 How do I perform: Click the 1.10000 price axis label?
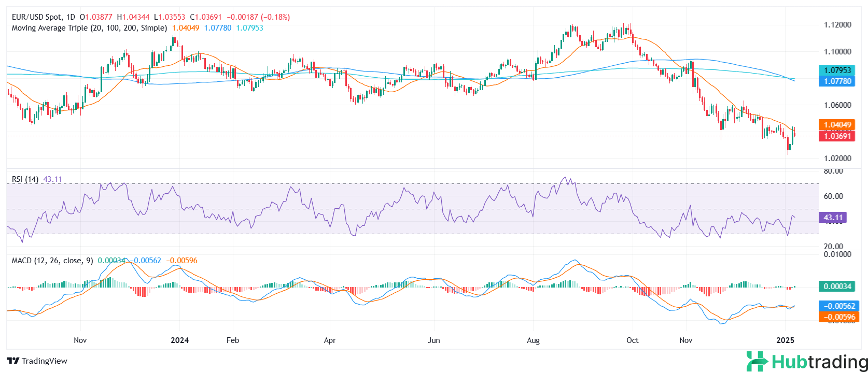(x=837, y=52)
